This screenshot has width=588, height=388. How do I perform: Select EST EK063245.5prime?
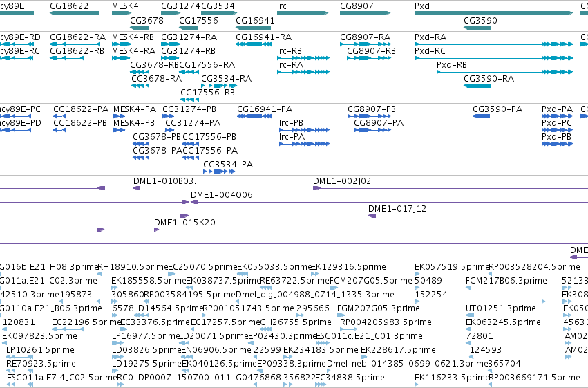[503, 322]
